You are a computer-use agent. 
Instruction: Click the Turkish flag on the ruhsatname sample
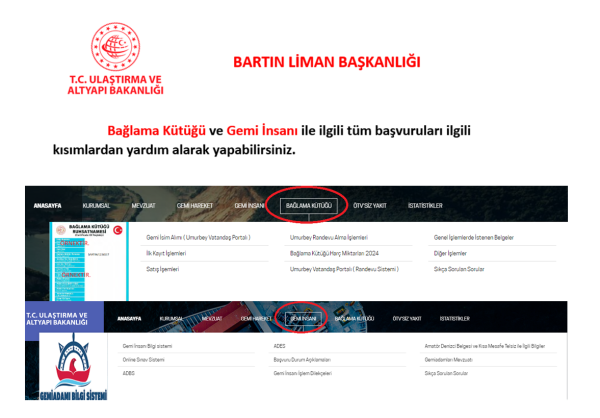click(118, 230)
